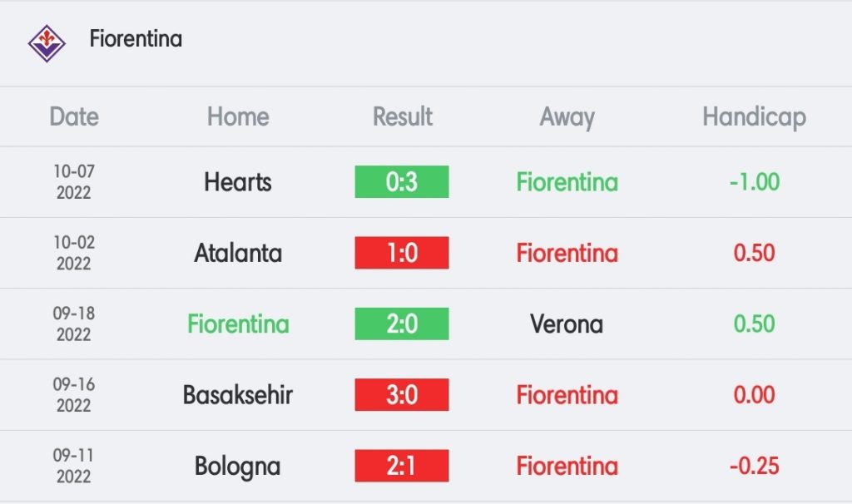Select the 10-07 2022 match date
The image size is (852, 504).
coord(74,182)
